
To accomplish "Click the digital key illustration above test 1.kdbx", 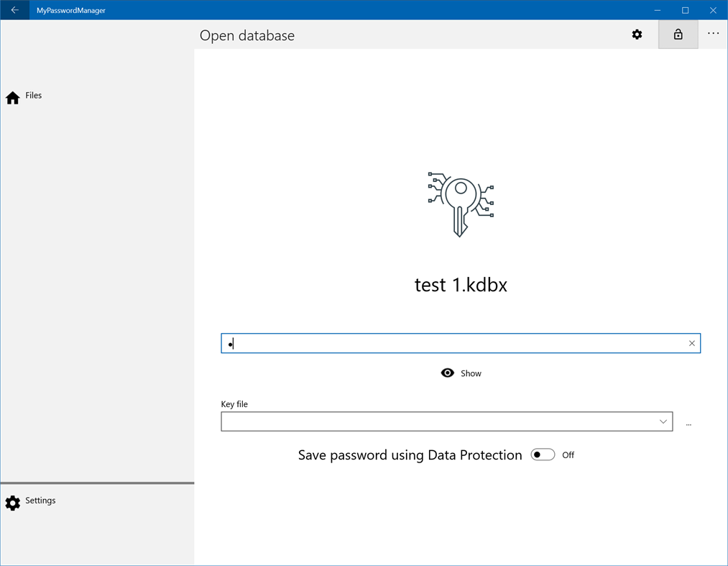I will coord(460,204).
